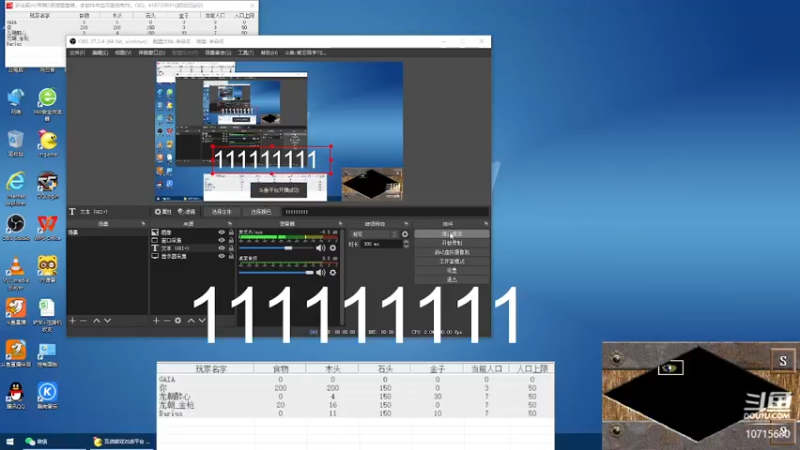Launch OBS Studio from the desktop shortcut
Screen dimensions: 800x450
16,228
